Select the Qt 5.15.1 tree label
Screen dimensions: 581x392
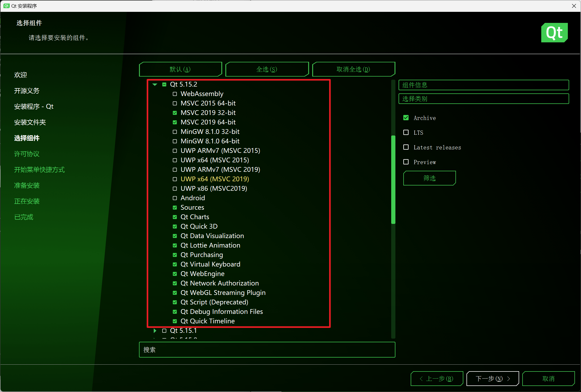pos(183,331)
